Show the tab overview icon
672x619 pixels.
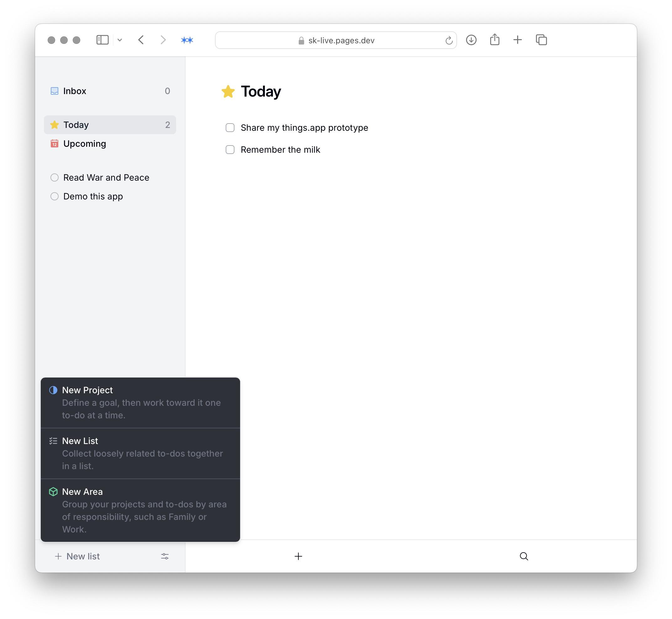coord(541,40)
